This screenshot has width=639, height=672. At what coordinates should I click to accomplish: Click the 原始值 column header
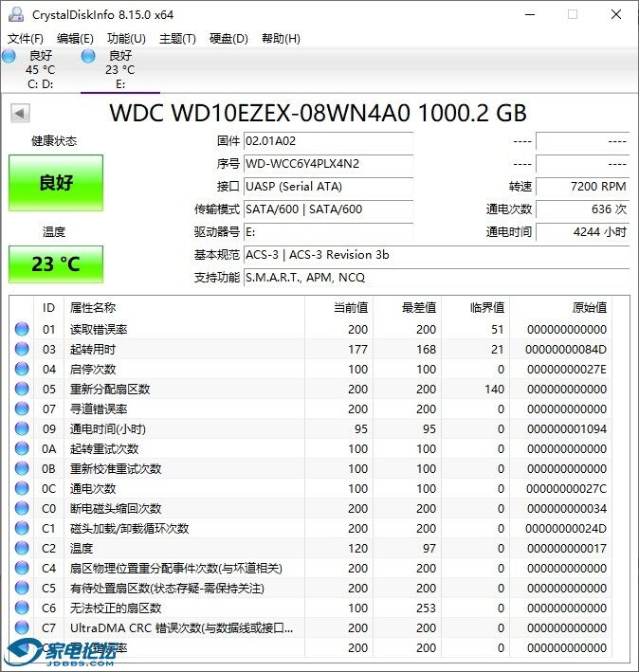point(561,307)
